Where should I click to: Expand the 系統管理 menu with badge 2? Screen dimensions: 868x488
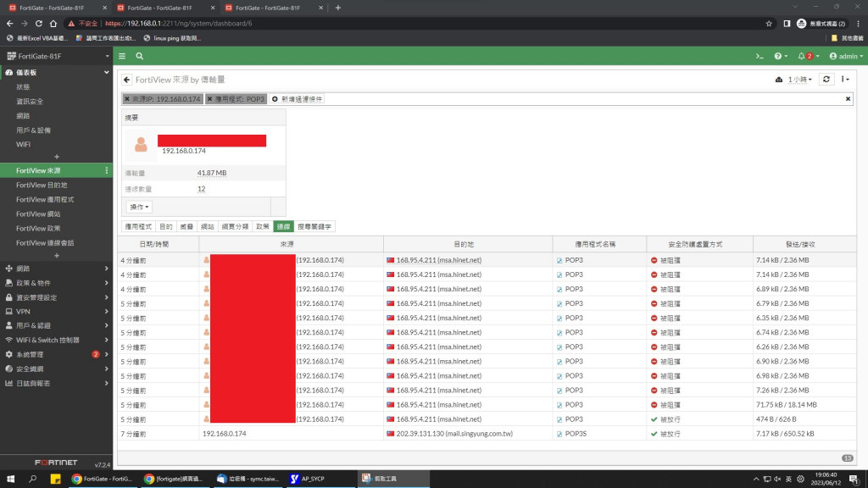(57, 354)
